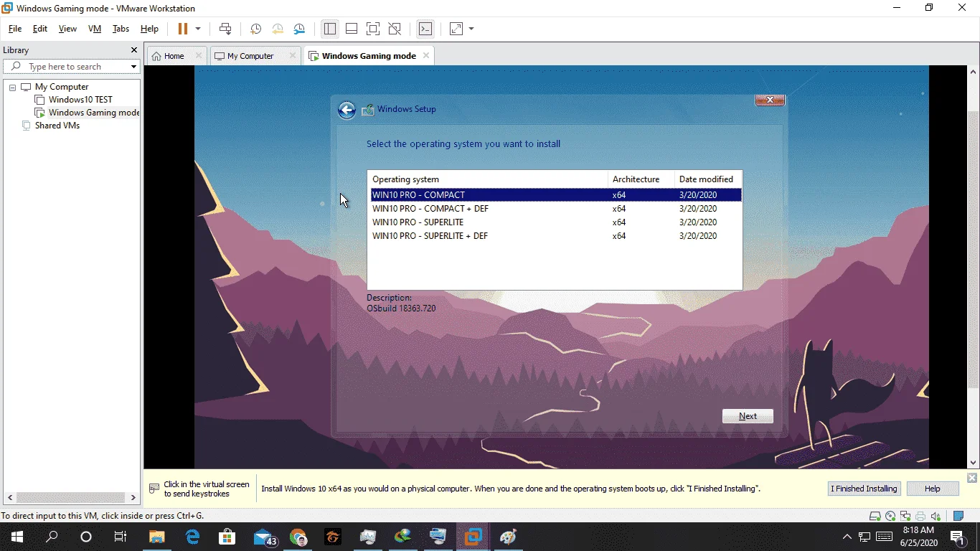Click the CD/DVD drive status icon
Image resolution: width=980 pixels, height=551 pixels.
click(x=890, y=516)
